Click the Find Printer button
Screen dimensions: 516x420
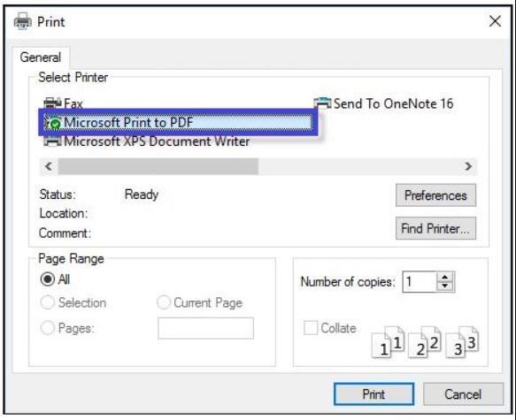click(435, 228)
